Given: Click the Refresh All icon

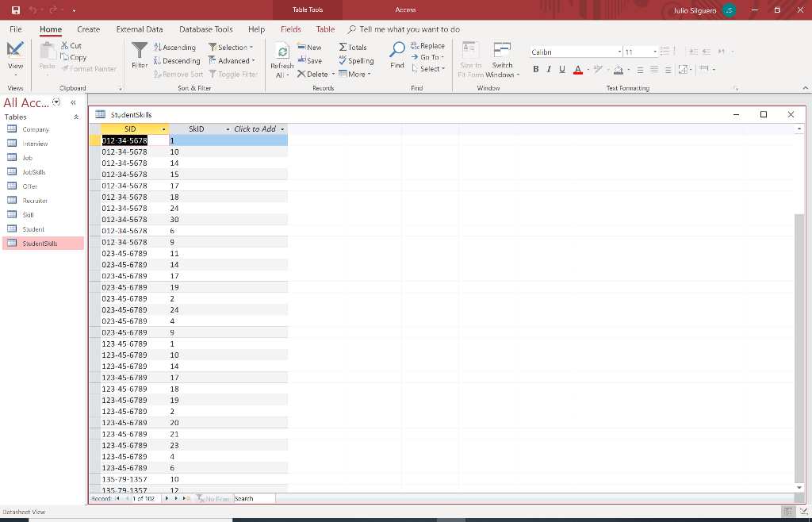Looking at the screenshot, I should point(282,52).
